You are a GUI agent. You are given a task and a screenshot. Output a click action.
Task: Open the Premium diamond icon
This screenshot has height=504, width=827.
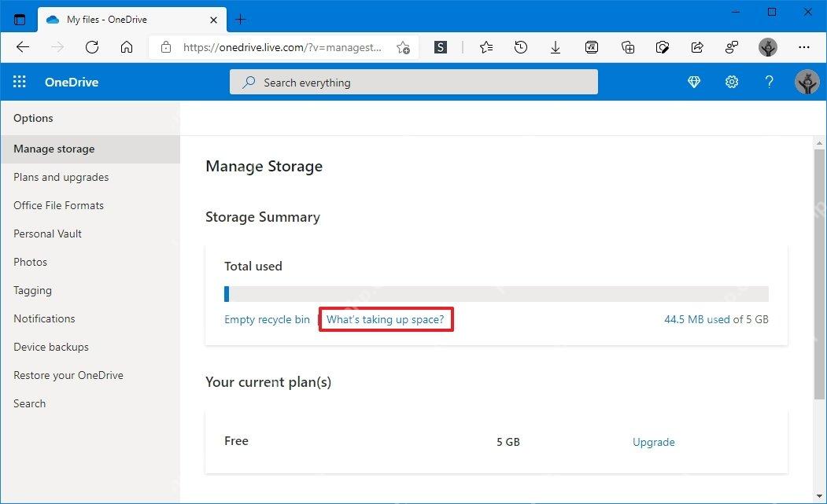(x=694, y=82)
